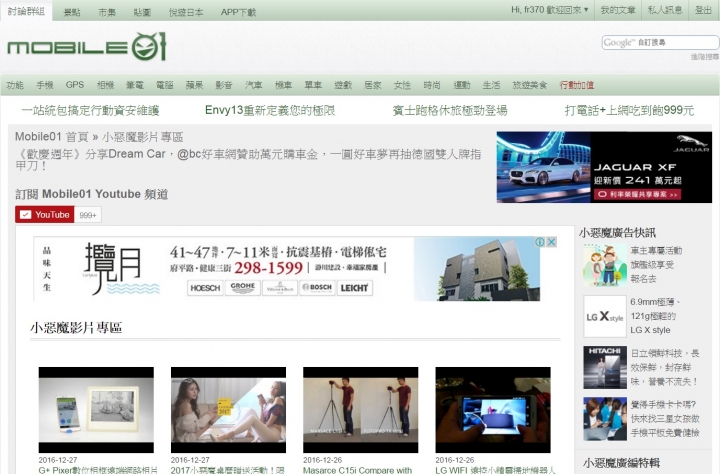Open the 生活 category
This screenshot has width=720, height=474.
coord(491,85)
